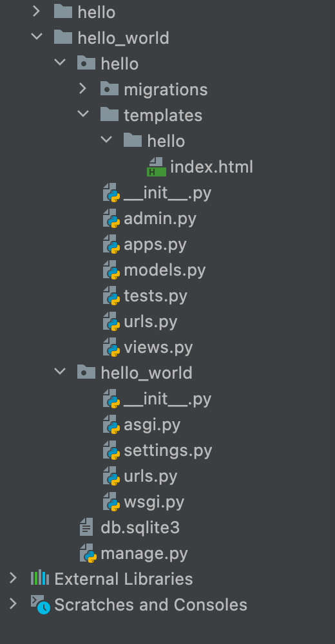Click the Python icon of urls.py above wsgi.py

click(111, 477)
